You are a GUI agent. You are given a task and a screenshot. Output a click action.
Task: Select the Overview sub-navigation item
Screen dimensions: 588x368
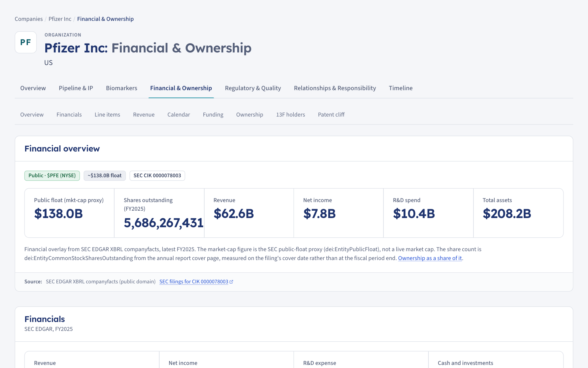tap(32, 115)
